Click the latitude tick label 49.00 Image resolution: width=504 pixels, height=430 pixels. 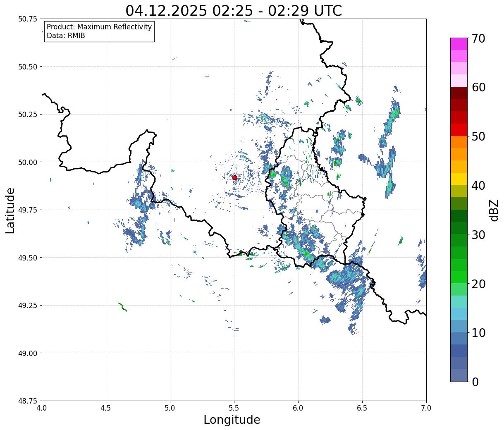[x=28, y=353]
